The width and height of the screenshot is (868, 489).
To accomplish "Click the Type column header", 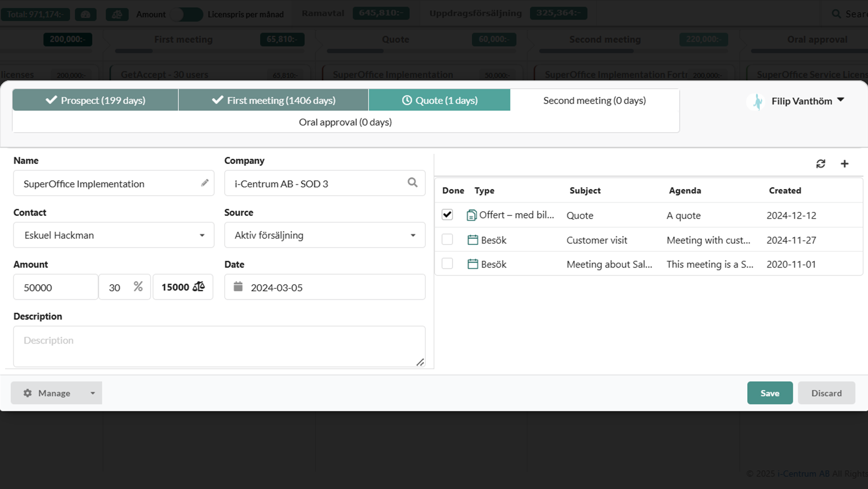I will tap(484, 191).
